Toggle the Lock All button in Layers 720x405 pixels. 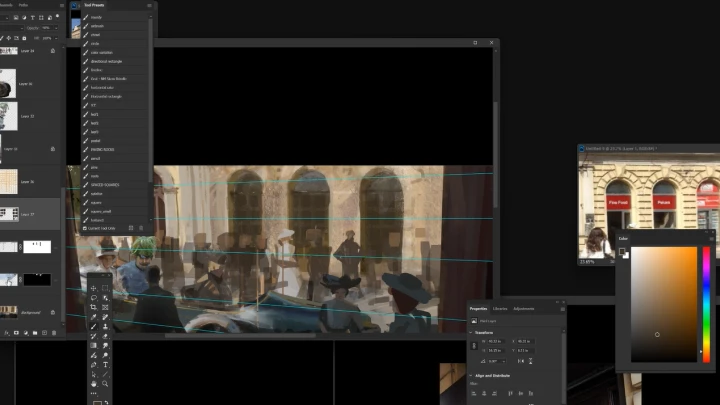[x=24, y=38]
